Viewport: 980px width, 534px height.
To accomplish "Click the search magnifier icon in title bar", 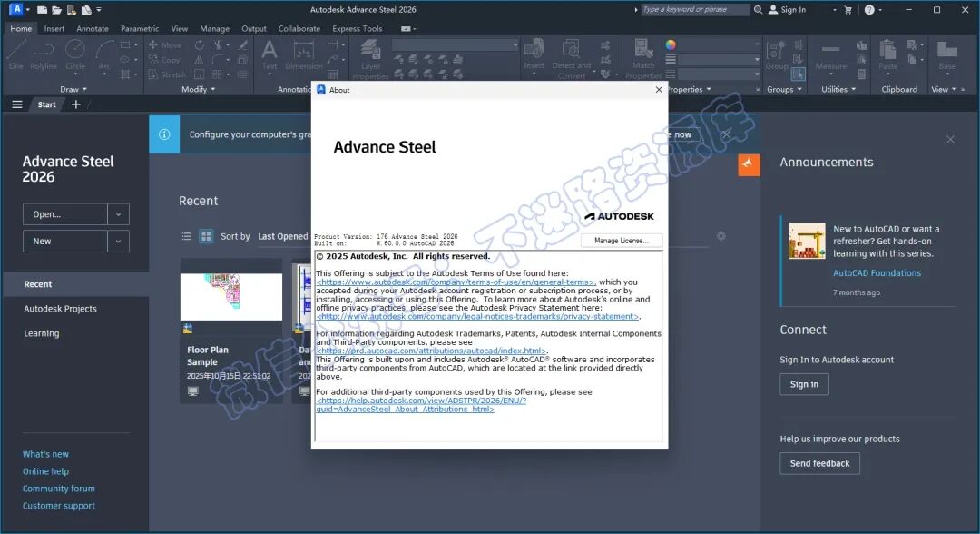I will (758, 9).
